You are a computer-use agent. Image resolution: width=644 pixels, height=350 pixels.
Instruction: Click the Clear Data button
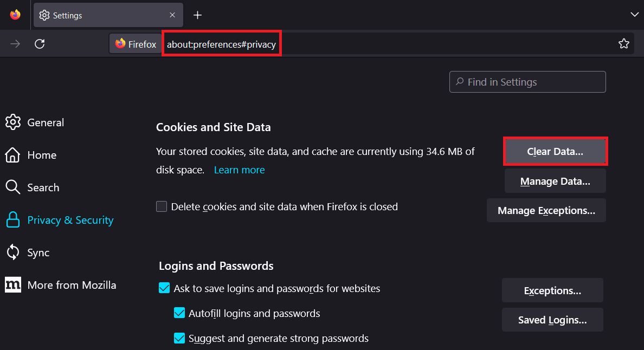tap(555, 152)
